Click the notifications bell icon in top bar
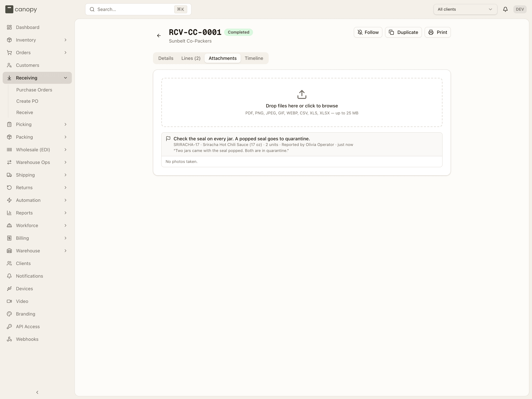Screen dimensions: 532x399 point(505,9)
